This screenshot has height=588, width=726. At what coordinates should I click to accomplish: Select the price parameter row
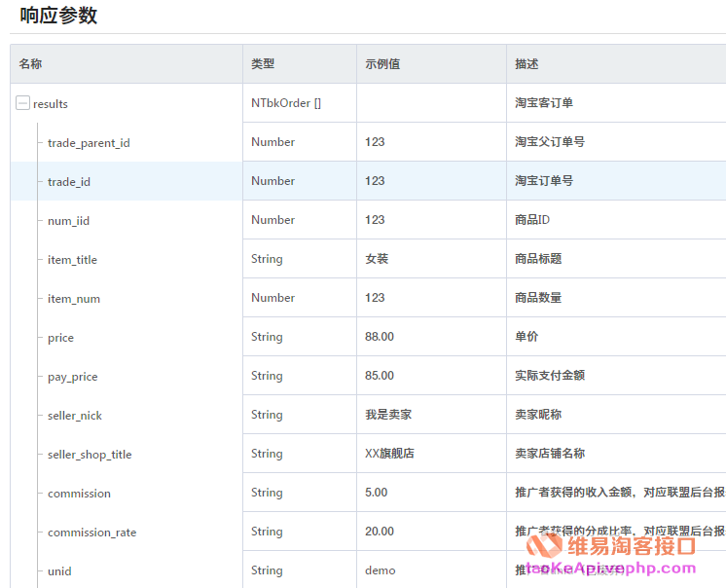pyautogui.click(x=60, y=338)
